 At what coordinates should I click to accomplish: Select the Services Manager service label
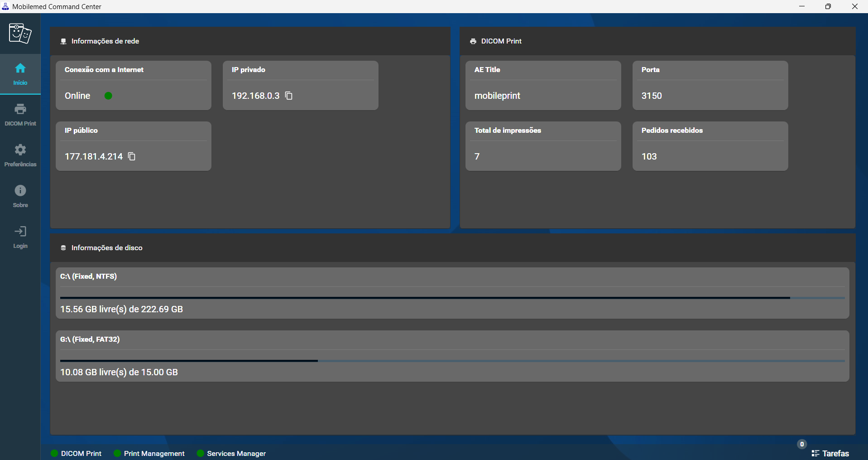tap(236, 453)
